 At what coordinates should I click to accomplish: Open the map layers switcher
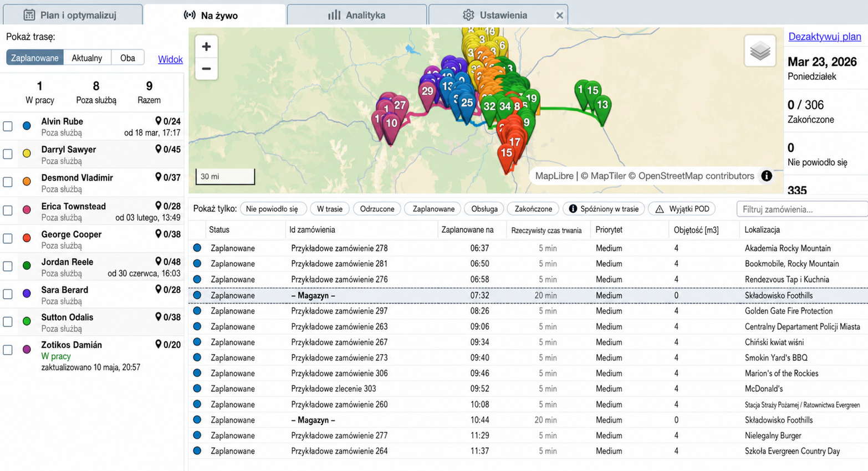pyautogui.click(x=760, y=51)
